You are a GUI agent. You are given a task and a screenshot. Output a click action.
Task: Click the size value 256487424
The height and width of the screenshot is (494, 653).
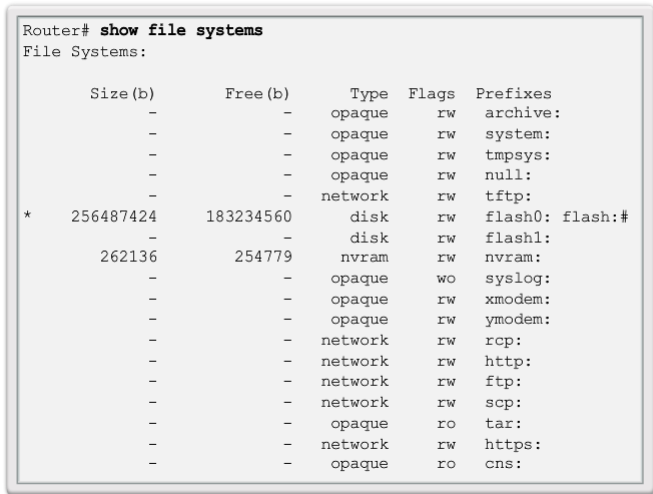[x=113, y=217]
